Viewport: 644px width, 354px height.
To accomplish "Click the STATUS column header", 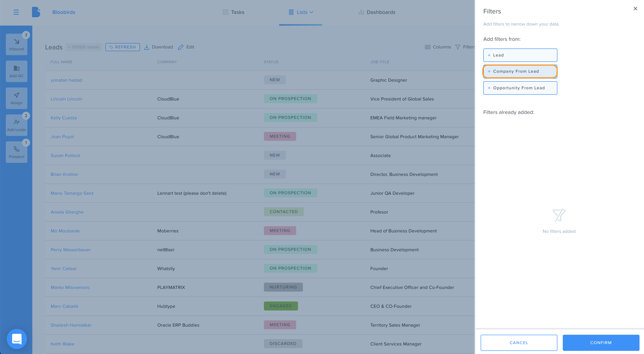I will pyautogui.click(x=271, y=62).
